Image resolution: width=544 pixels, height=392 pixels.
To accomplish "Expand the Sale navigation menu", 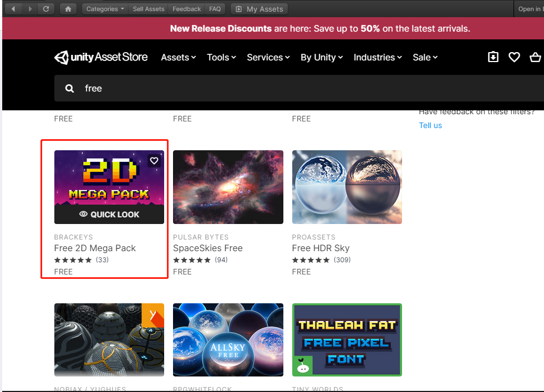I will pos(425,57).
